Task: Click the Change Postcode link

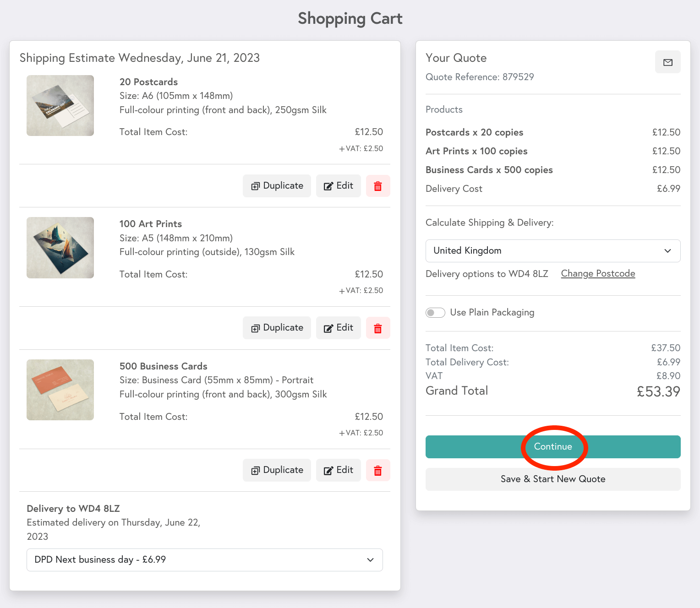Action: point(598,273)
